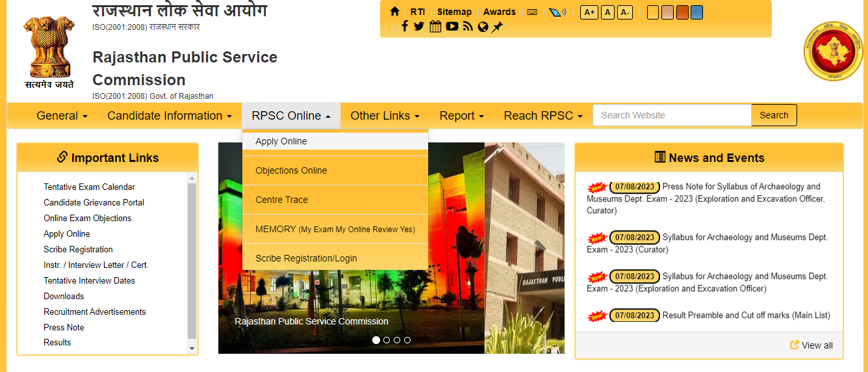Open Candidate Grievance Portal link
Image resolution: width=868 pixels, height=372 pixels.
click(x=94, y=202)
